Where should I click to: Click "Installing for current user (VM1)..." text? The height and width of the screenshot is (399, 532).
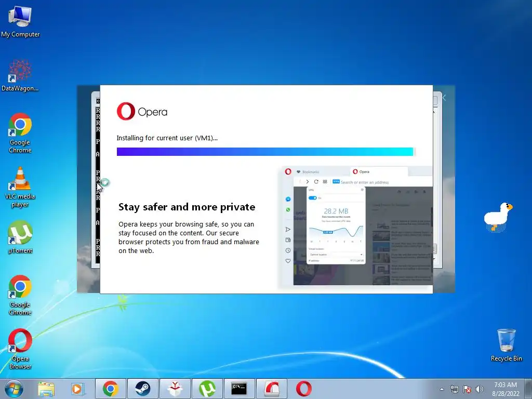coord(167,138)
